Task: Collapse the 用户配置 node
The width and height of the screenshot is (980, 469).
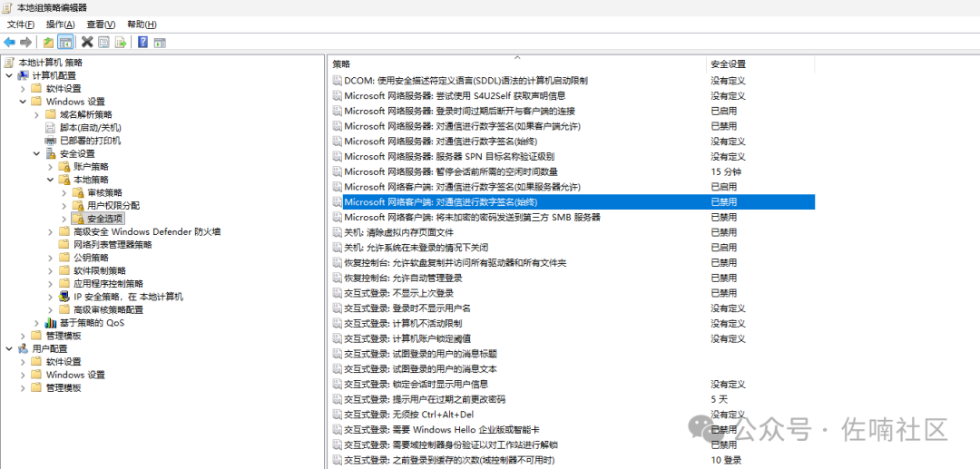Action: point(9,348)
